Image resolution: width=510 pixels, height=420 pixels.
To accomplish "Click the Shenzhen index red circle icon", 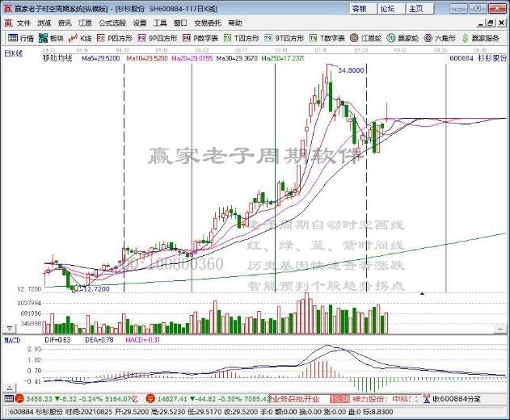I will coord(150,398).
